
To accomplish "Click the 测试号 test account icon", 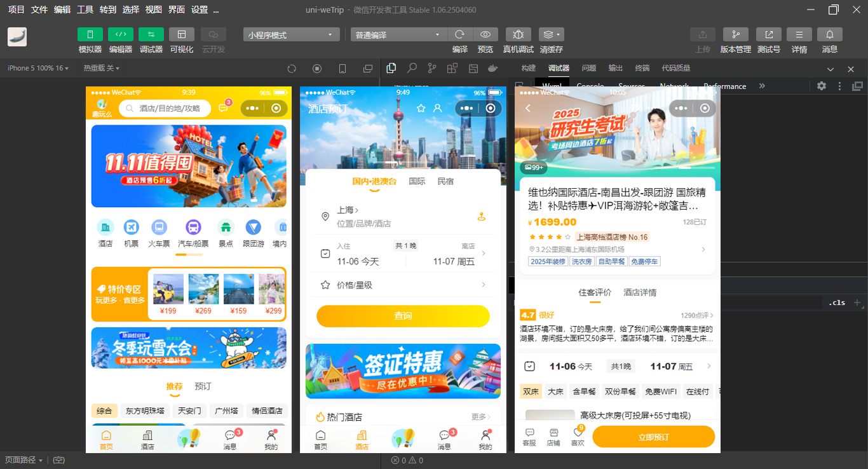I will [768, 34].
